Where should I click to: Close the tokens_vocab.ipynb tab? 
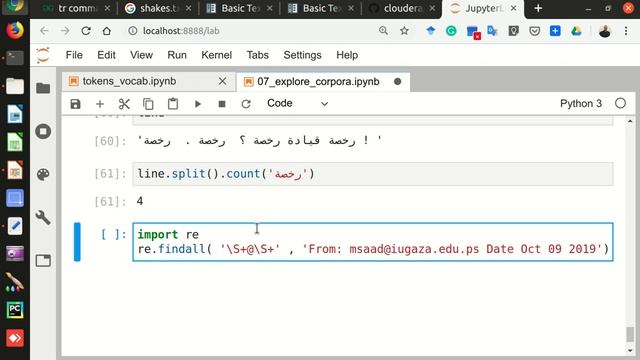click(x=222, y=81)
